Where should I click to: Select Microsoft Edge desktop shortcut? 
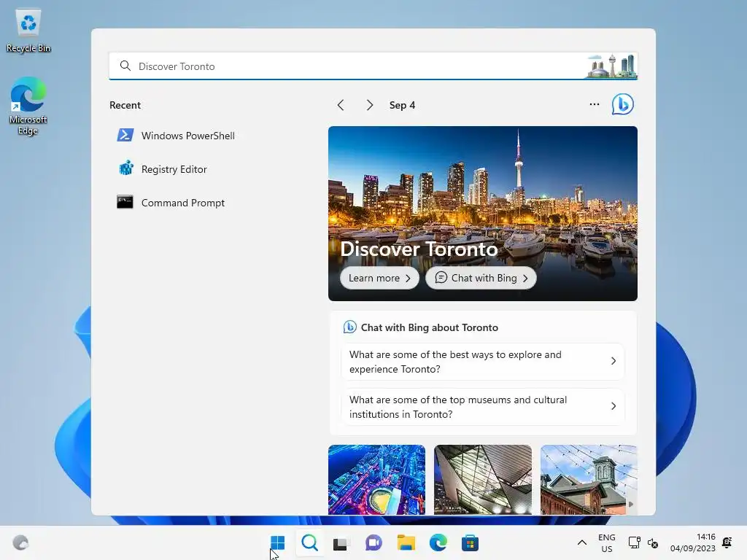click(28, 106)
